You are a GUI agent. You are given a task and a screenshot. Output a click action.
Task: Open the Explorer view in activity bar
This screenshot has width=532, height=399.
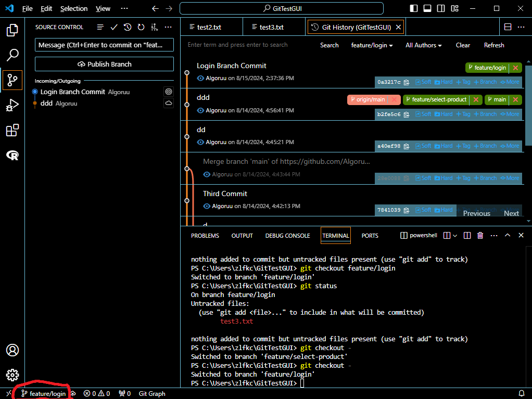click(12, 30)
